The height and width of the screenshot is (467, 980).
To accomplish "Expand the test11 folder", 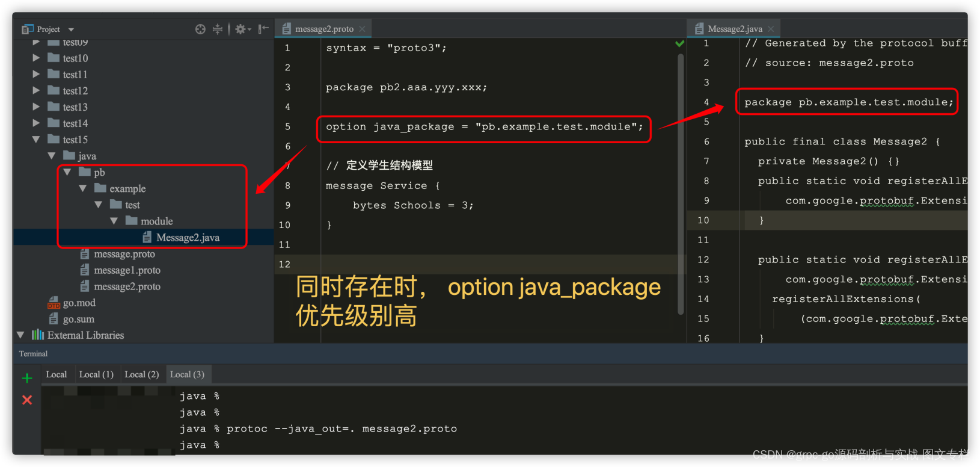I will [x=36, y=74].
